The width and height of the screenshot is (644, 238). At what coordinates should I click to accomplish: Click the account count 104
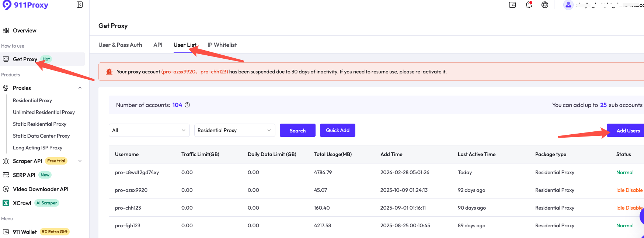pyautogui.click(x=177, y=105)
